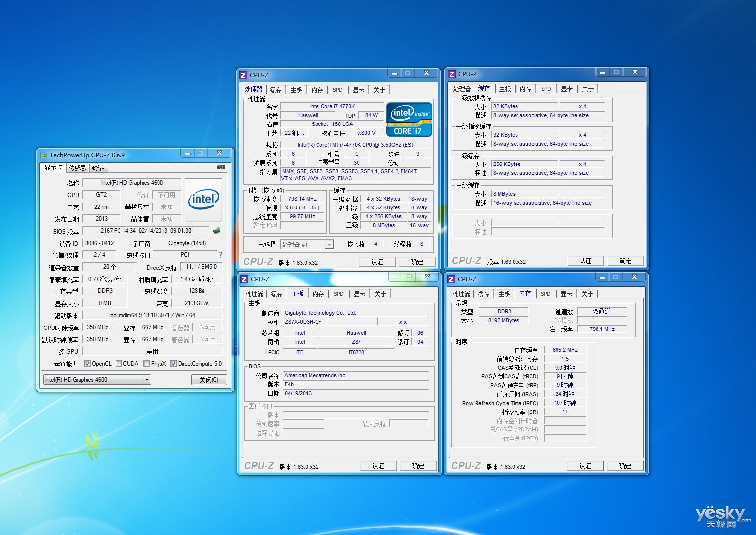Screen dimensions: 756x535
Task: Click 确定 in CPU-Z mainboard window
Action: (418, 466)
